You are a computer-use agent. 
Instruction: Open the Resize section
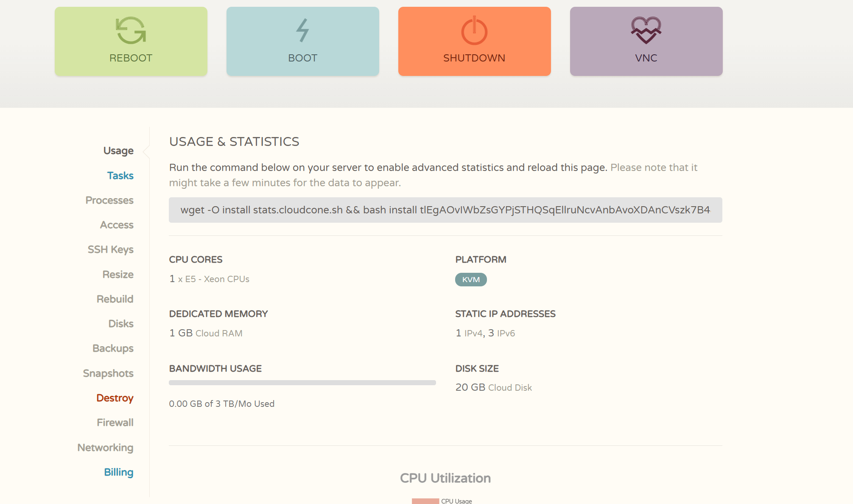pyautogui.click(x=118, y=274)
